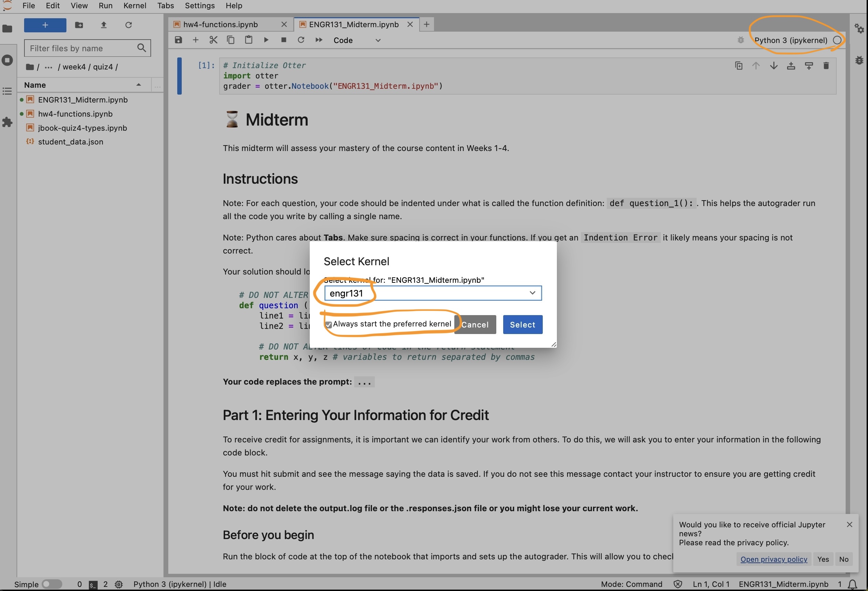Image resolution: width=868 pixels, height=591 pixels.
Task: Open Running Terminals and Kernels panel
Action: tap(8, 60)
